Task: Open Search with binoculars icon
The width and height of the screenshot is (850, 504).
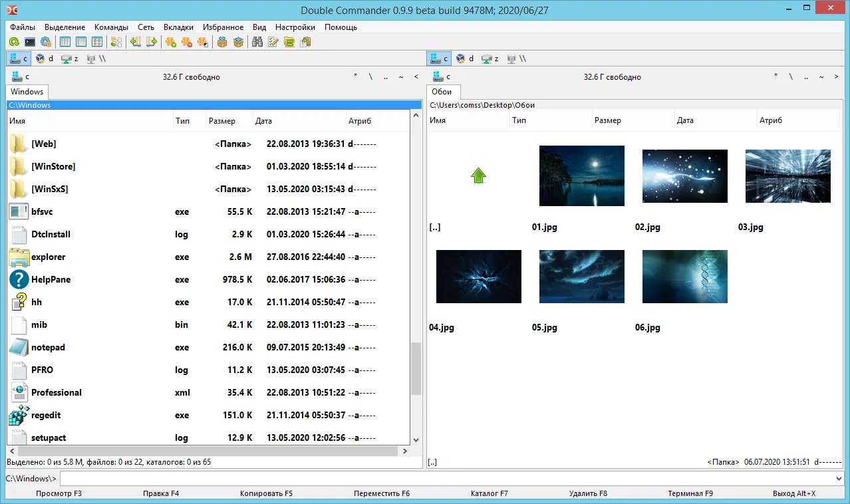Action: [257, 42]
